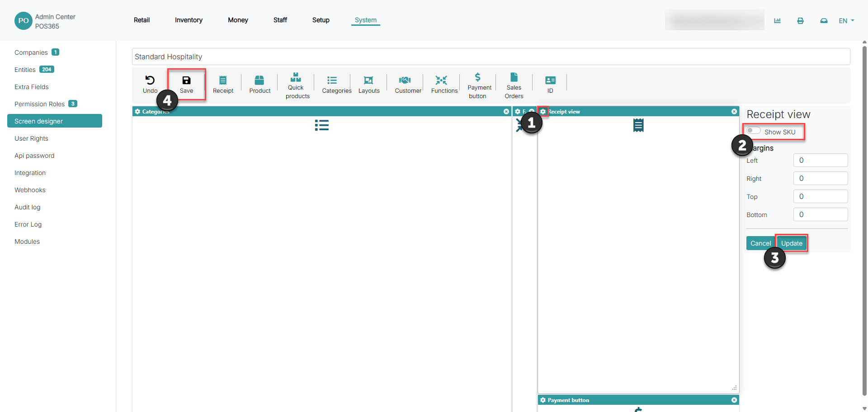Save the screen design
Screen dimensions: 868x412
(186, 85)
